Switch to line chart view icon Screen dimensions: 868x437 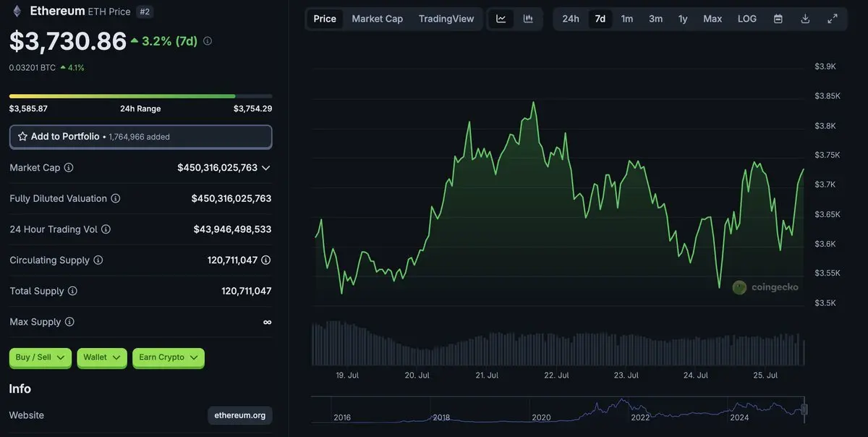[501, 19]
